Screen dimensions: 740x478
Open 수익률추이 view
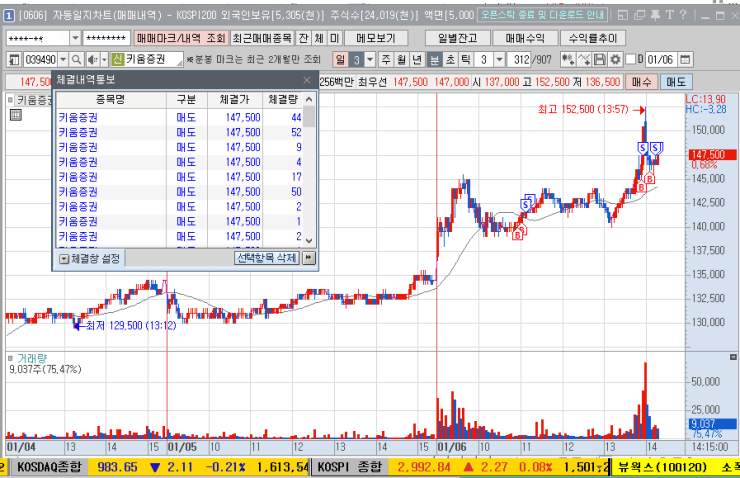593,38
